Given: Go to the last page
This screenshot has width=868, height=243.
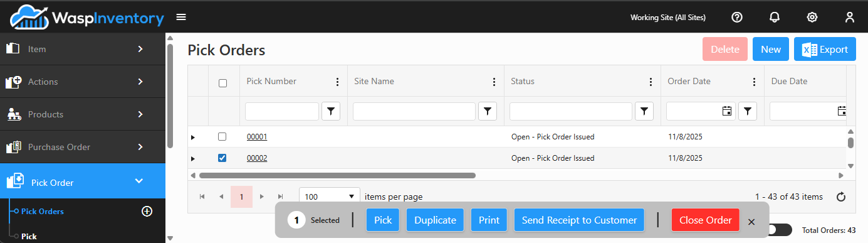Looking at the screenshot, I should (281, 197).
